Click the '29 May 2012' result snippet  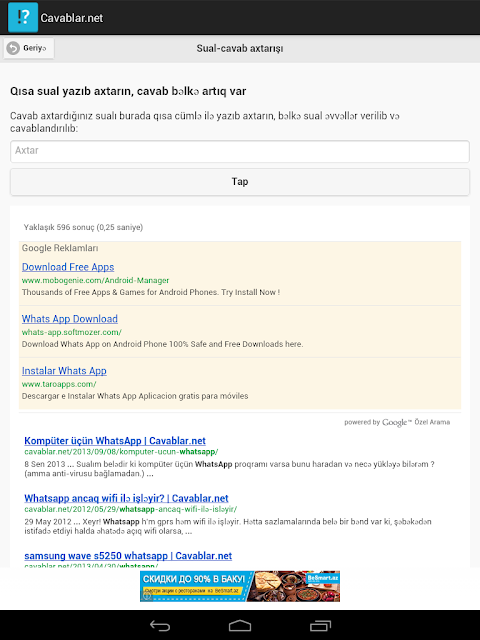[228, 527]
